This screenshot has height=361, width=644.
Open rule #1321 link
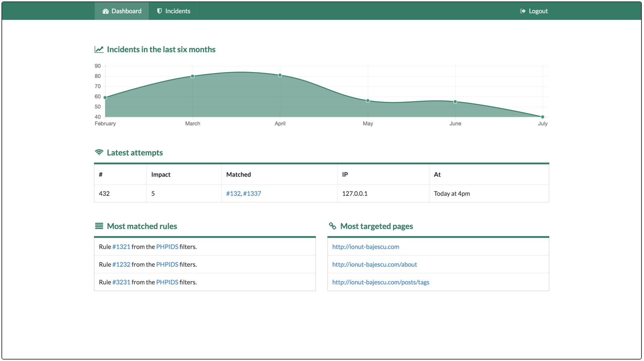[x=121, y=247]
